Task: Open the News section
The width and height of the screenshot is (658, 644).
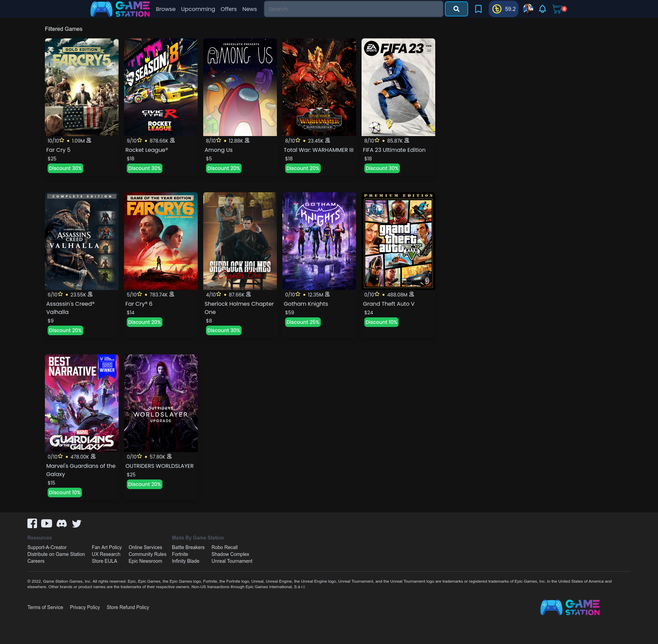Action: [249, 9]
